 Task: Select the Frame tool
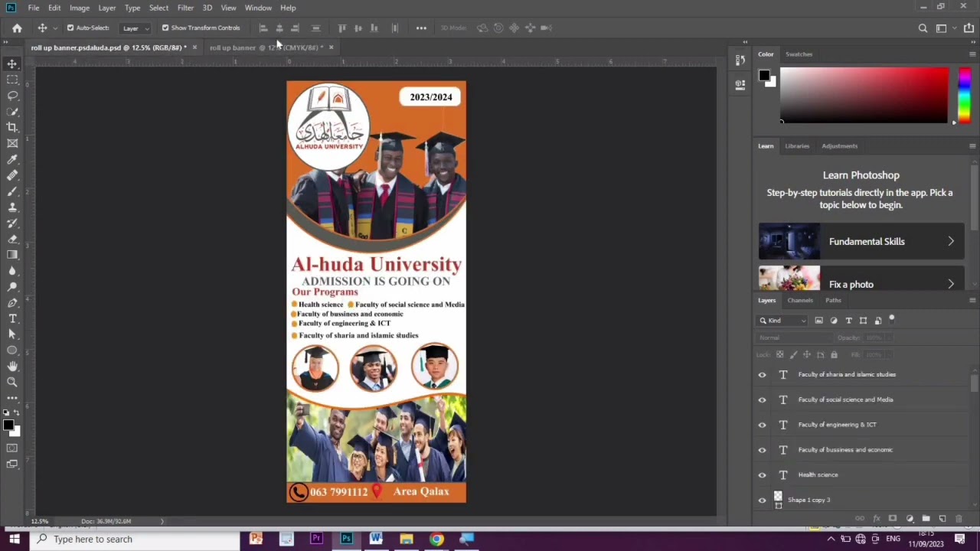tap(12, 143)
